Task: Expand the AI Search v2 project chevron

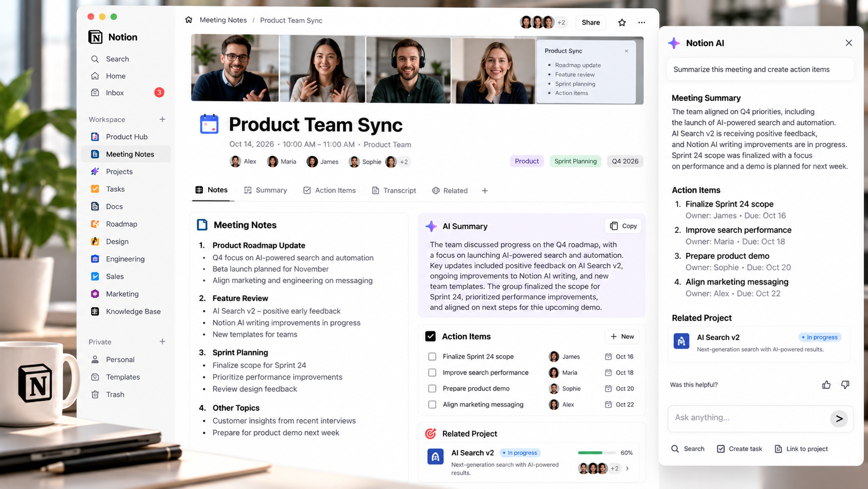Action: [628, 468]
